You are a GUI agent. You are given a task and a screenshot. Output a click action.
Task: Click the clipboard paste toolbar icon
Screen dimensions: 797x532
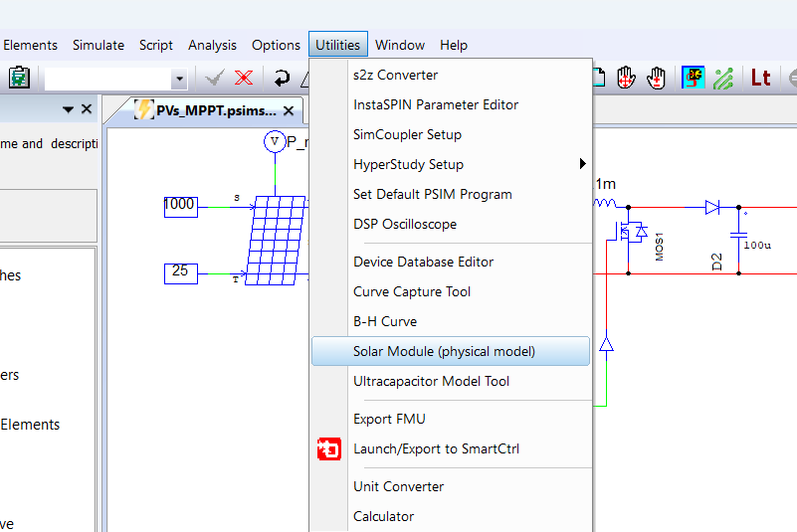(19, 78)
